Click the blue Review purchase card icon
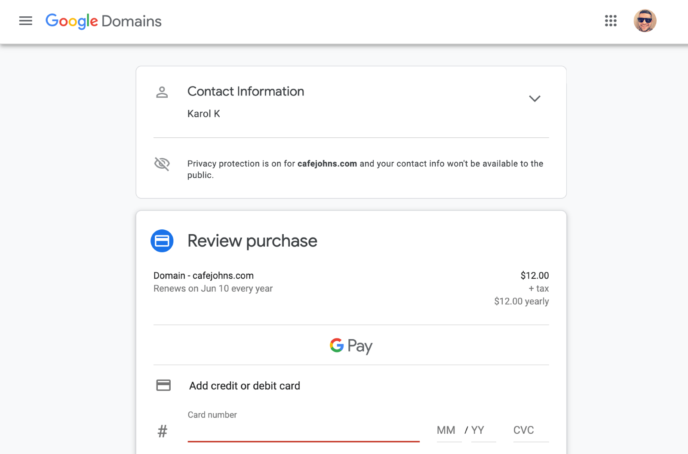This screenshot has height=454, width=688. tap(162, 241)
